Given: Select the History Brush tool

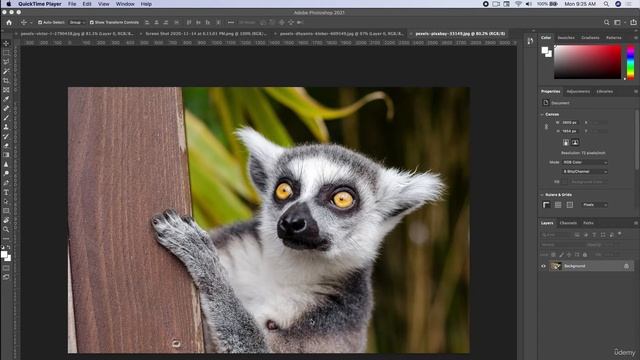Looking at the screenshot, I should (6, 137).
